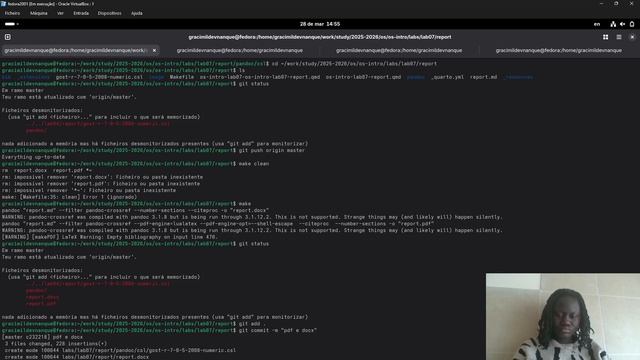The height and width of the screenshot is (360, 640).
Task: Click the 'create mode' line for the .csl file
Action: click(120, 350)
